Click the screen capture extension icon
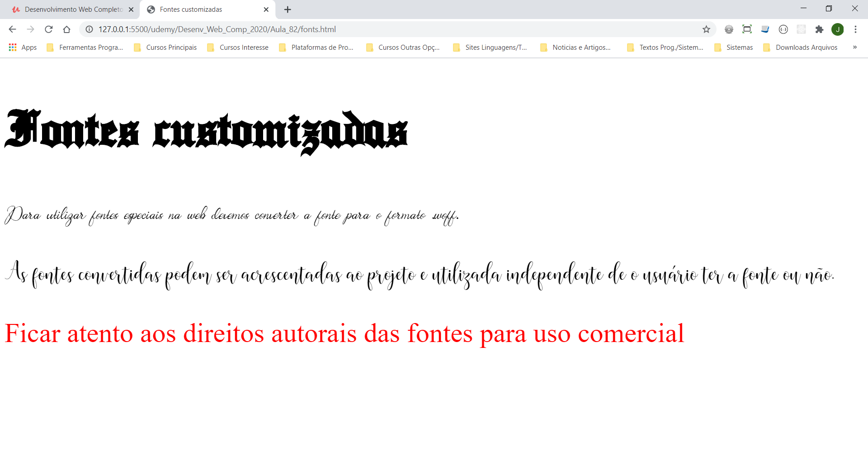The height and width of the screenshot is (466, 868). pyautogui.click(x=747, y=29)
